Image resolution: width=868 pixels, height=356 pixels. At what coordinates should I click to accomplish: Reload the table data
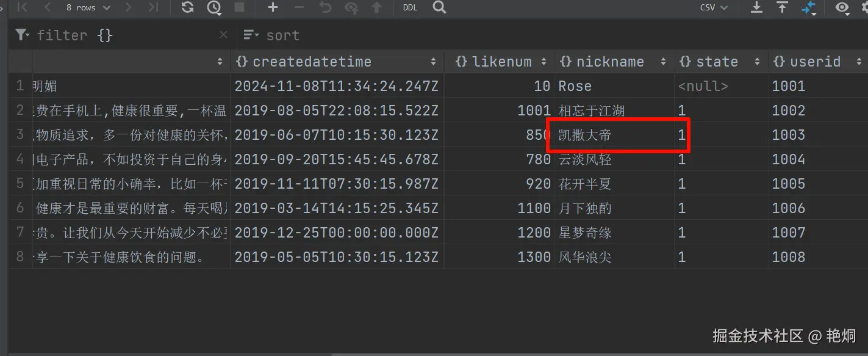coord(187,8)
